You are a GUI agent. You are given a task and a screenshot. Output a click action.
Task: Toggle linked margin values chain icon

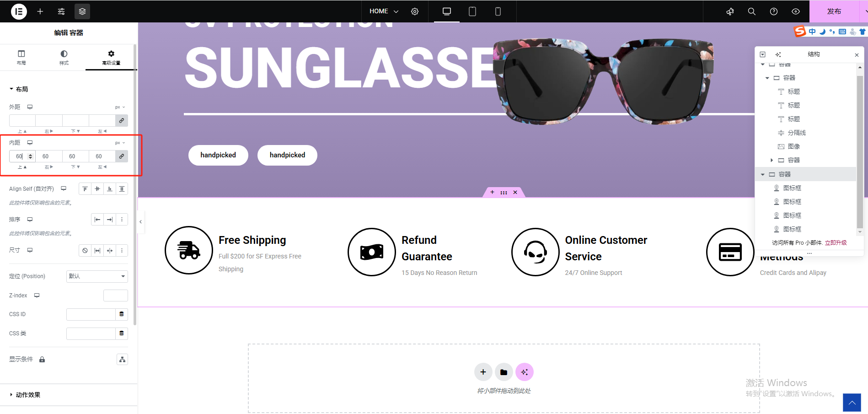tap(122, 121)
